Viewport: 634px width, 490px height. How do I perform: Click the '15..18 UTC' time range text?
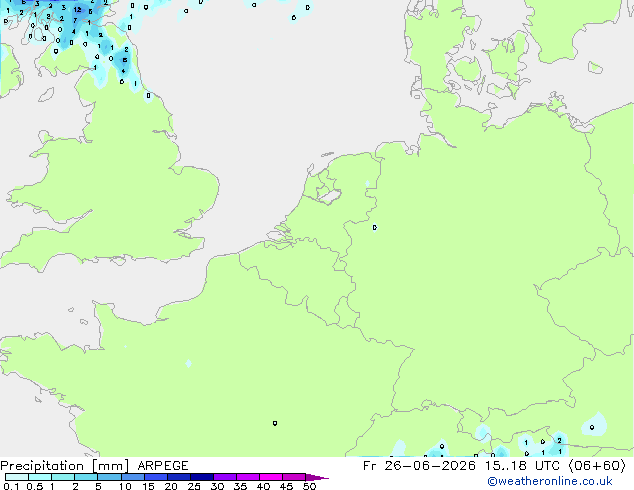click(x=522, y=466)
